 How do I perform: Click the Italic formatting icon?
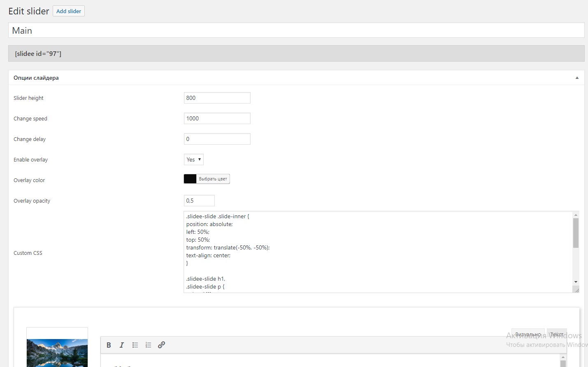[122, 345]
